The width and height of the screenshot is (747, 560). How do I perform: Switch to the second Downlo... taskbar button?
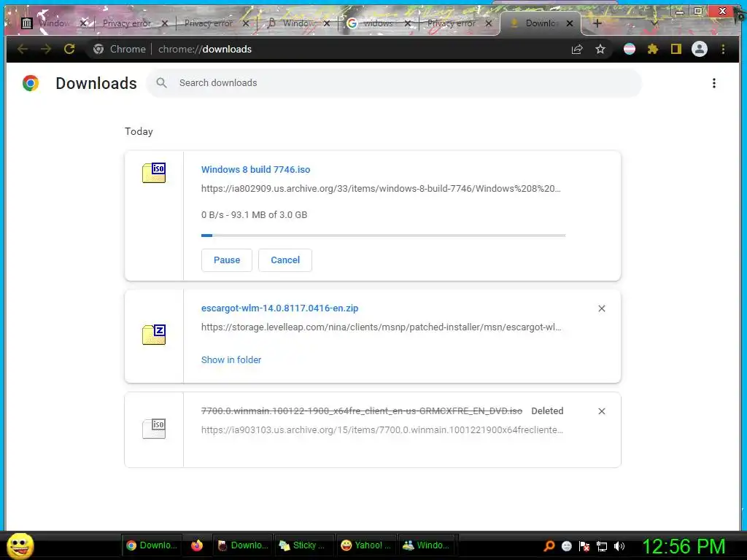[x=243, y=545]
